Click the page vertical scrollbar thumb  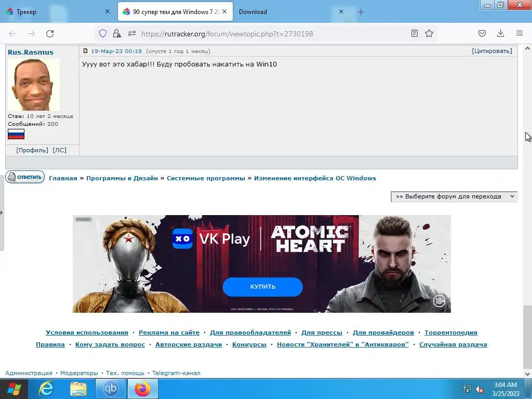click(x=528, y=336)
